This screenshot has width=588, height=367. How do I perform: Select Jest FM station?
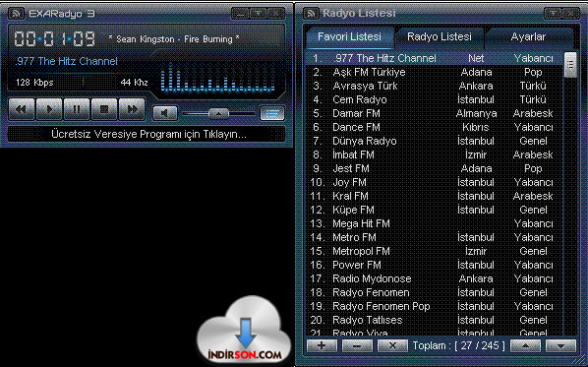[434, 168]
